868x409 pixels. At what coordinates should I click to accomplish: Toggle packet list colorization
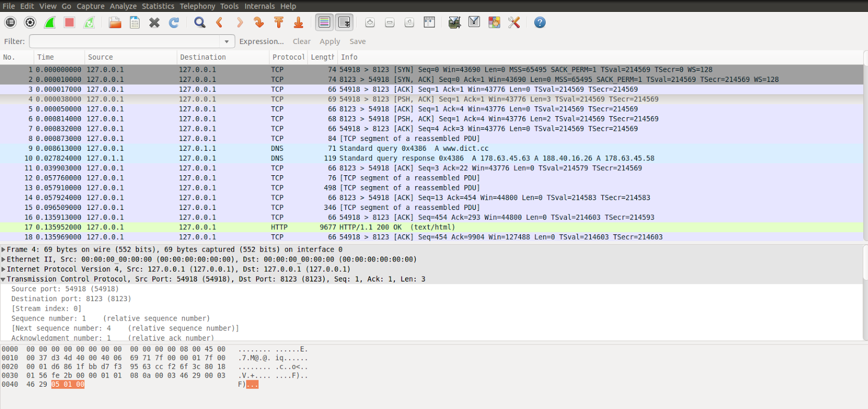tap(324, 22)
